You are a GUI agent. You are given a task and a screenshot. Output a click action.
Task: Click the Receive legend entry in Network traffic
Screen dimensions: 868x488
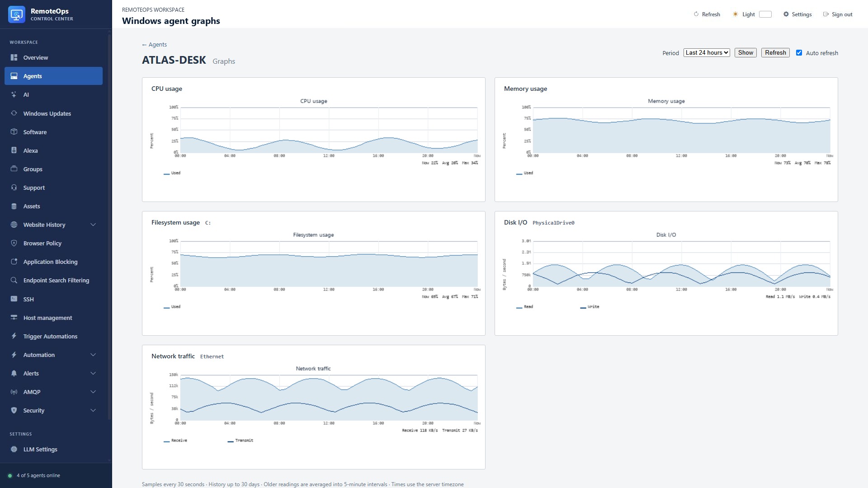175,441
